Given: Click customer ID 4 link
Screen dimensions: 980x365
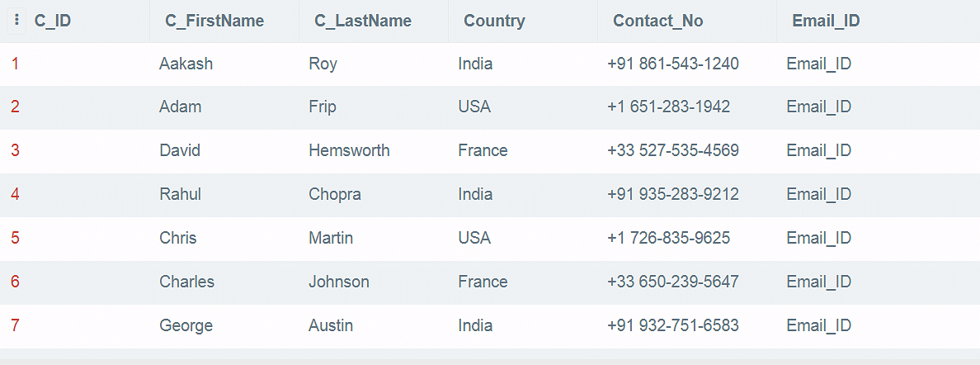Looking at the screenshot, I should point(15,195).
